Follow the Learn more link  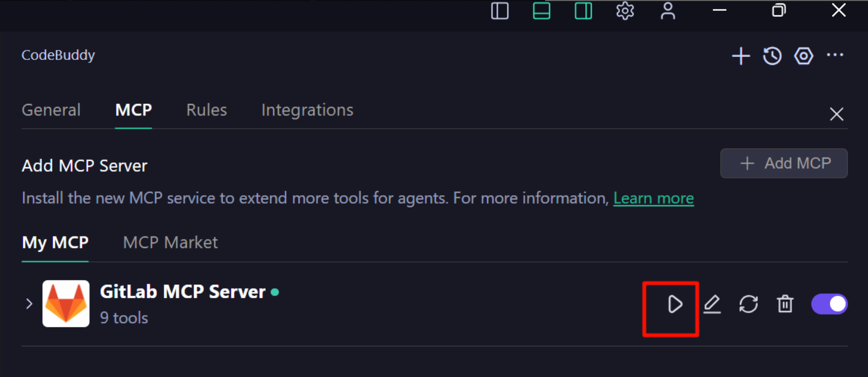coord(653,199)
